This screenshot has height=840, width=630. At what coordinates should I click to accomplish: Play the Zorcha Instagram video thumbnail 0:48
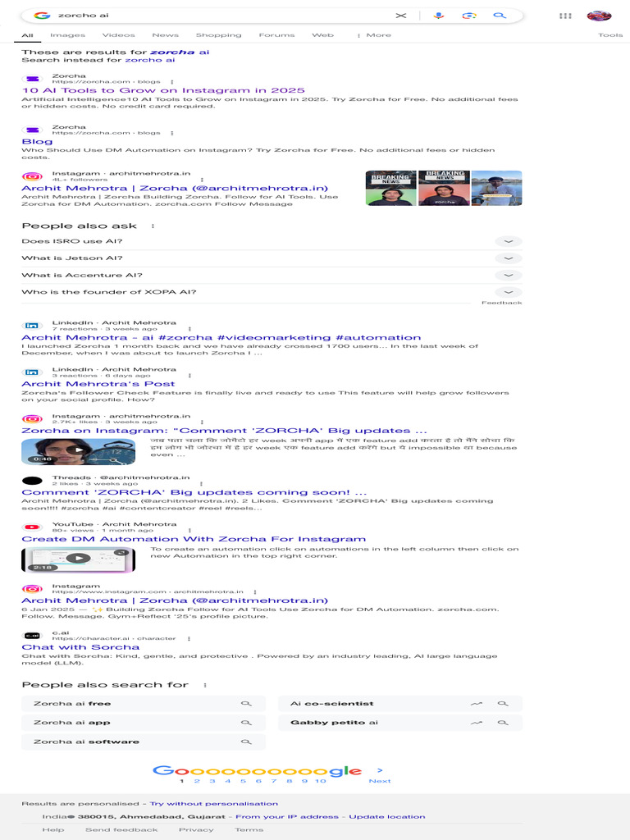[78, 451]
